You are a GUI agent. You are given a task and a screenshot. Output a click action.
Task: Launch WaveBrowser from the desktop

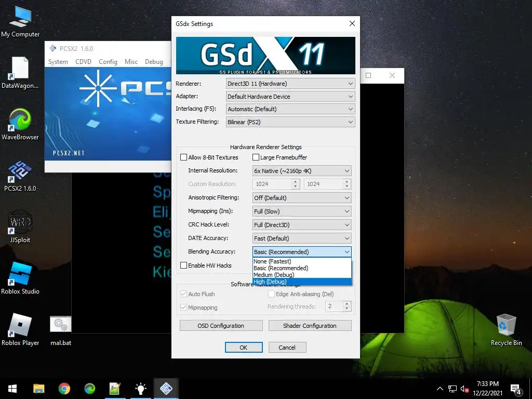pyautogui.click(x=20, y=124)
